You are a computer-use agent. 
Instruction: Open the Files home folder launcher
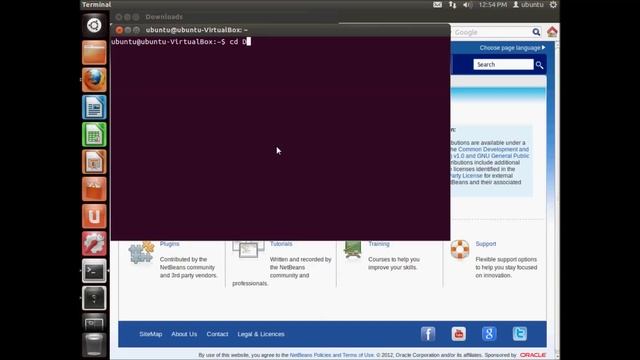94,53
